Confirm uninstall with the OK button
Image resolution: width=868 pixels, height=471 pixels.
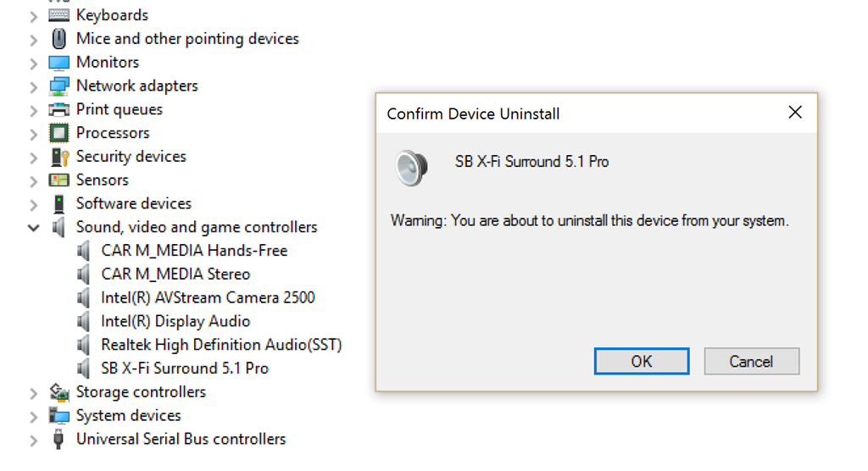642,362
